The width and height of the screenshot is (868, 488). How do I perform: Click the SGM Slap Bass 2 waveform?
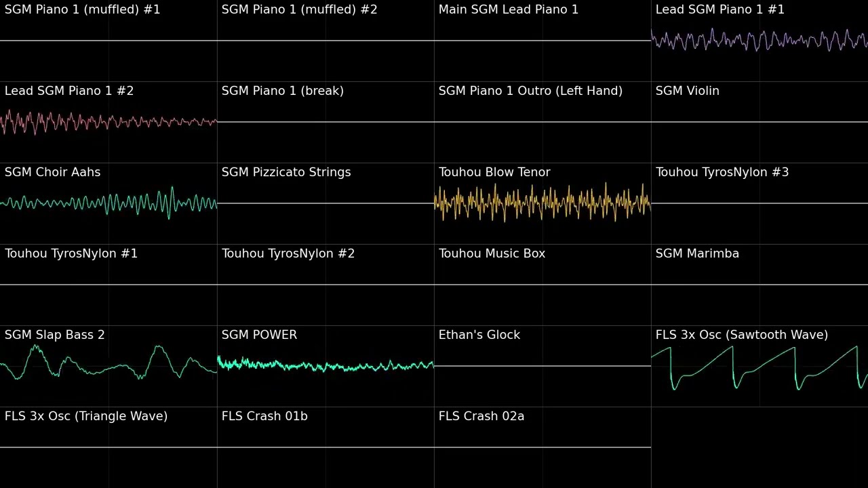coord(108,363)
